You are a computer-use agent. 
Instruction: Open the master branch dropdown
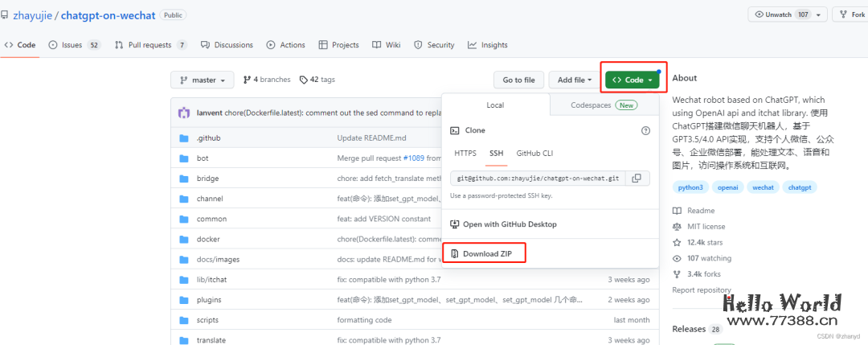(202, 80)
